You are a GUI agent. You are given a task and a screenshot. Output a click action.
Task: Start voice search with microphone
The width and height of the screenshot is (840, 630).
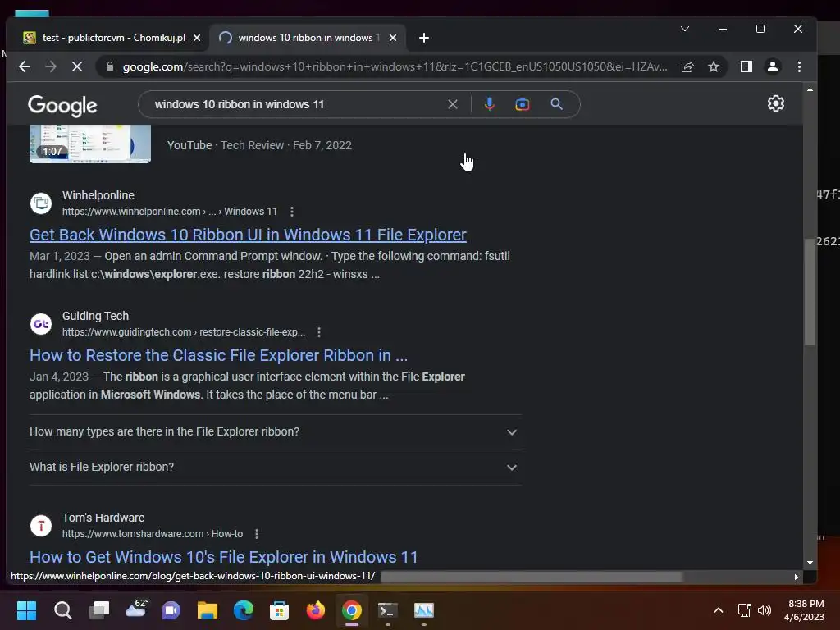coord(489,104)
